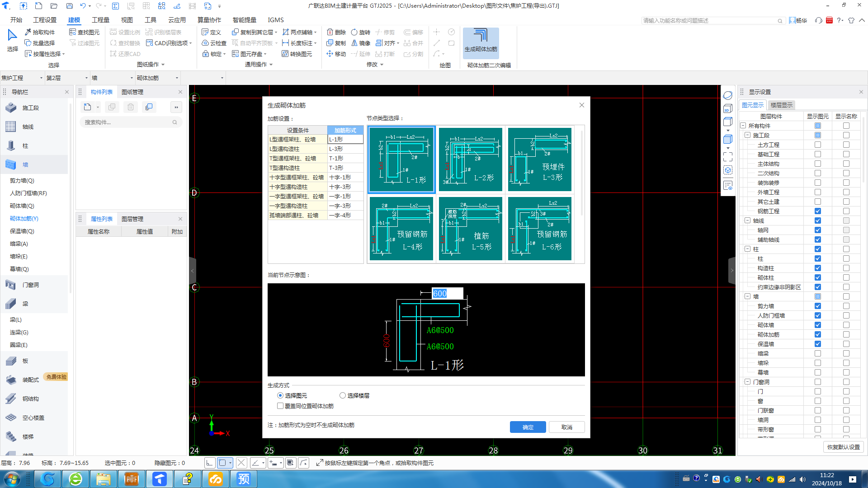Switch to the 楼层显示 tab
The height and width of the screenshot is (488, 868).
781,105
